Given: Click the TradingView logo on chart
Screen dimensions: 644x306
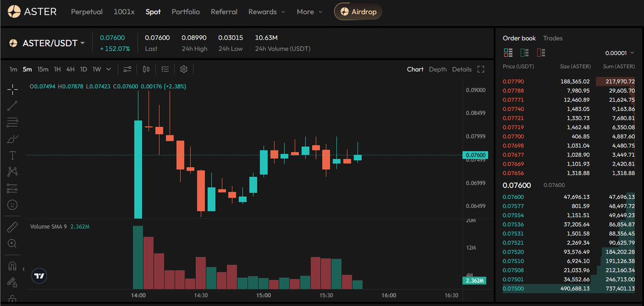Looking at the screenshot, I should pos(39,276).
